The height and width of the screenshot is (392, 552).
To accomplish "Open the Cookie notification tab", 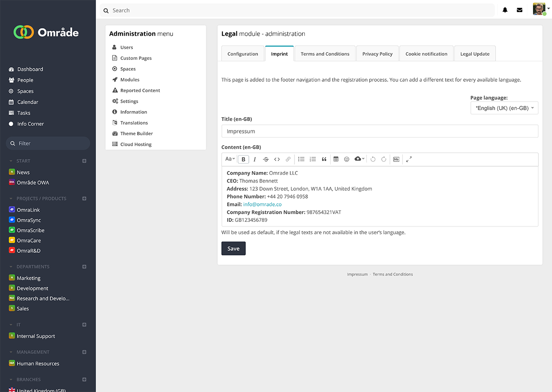I will pyautogui.click(x=426, y=54).
